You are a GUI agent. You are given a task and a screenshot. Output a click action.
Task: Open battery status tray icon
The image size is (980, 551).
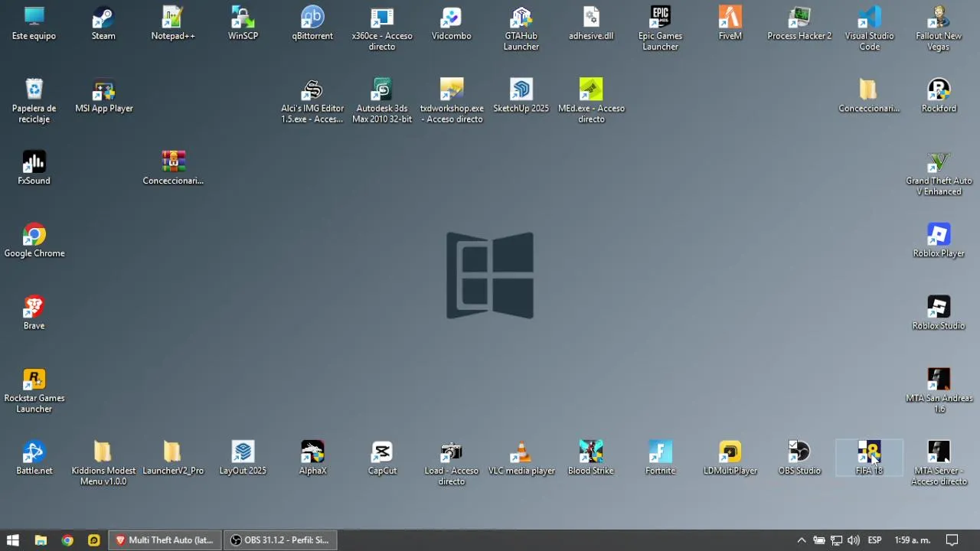[x=819, y=540]
